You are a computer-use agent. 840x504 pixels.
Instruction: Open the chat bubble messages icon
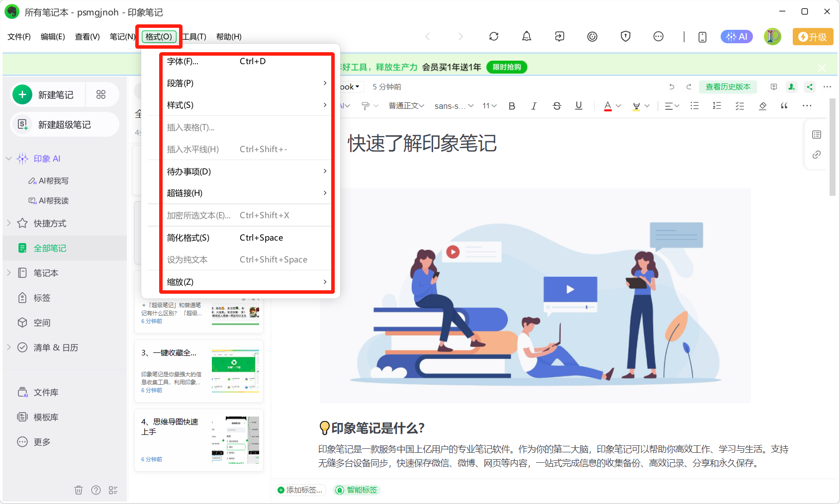(x=658, y=36)
